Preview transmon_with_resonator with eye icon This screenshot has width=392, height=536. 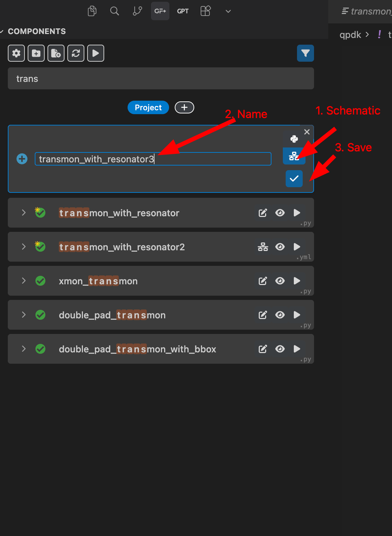click(x=280, y=213)
